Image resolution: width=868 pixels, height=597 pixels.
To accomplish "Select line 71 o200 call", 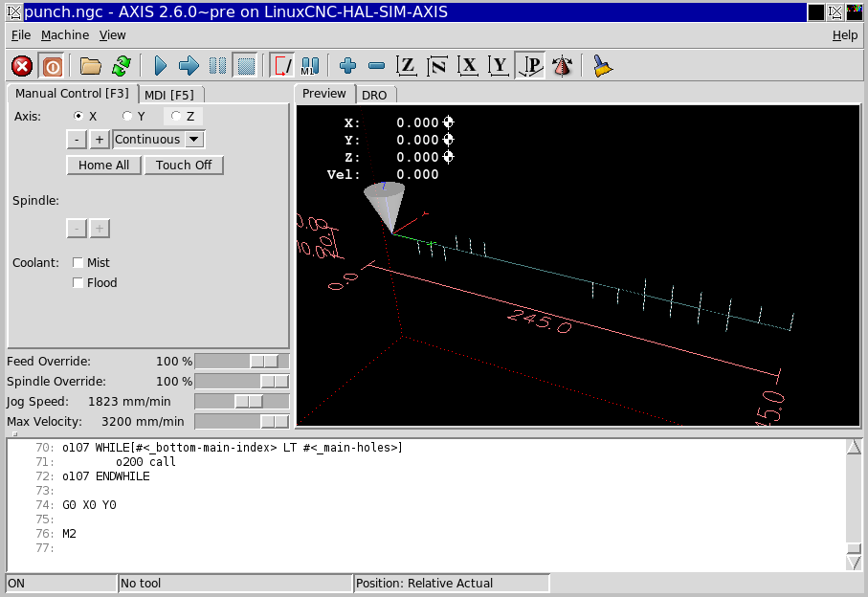I will tap(145, 462).
